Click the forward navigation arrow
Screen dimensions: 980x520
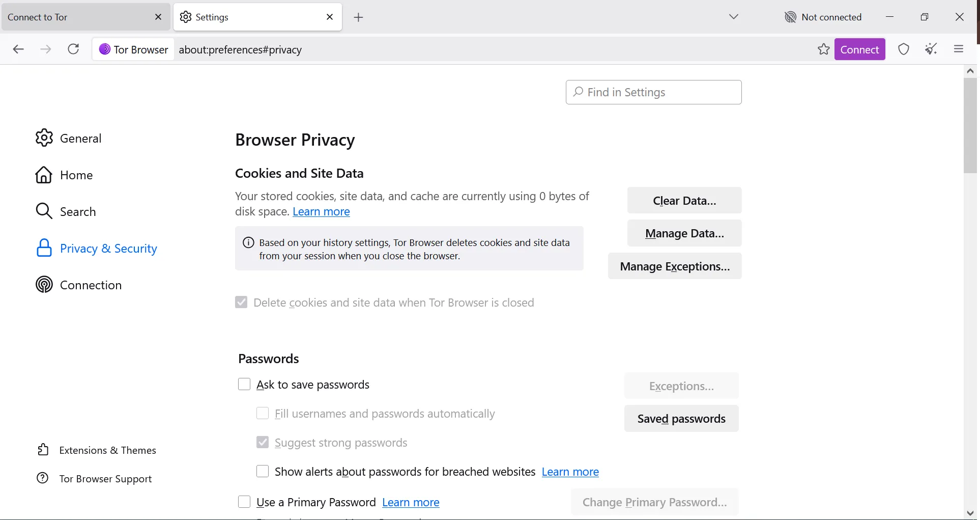point(46,49)
